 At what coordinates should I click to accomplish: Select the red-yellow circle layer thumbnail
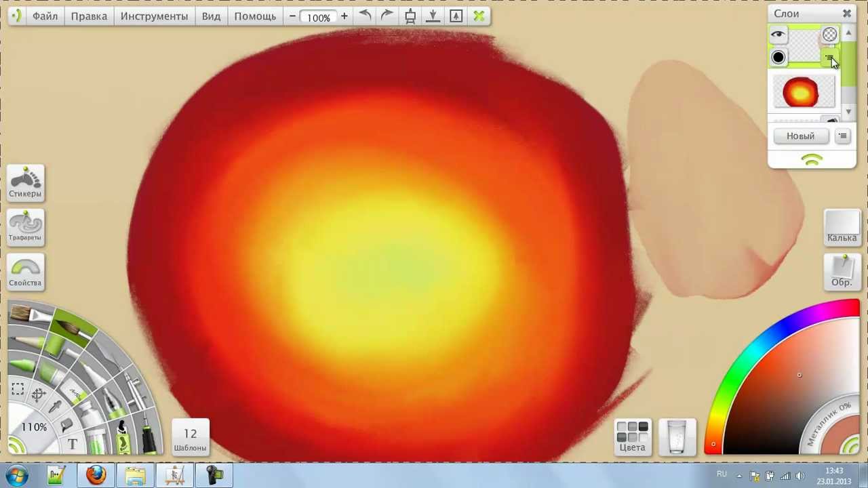804,92
